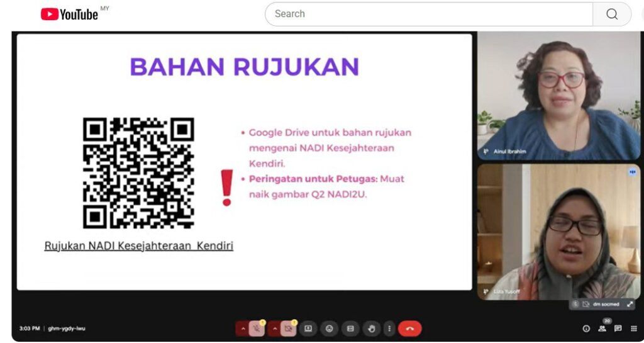The height and width of the screenshot is (343, 644).
Task: Open the emoji reactions button
Action: [329, 329]
